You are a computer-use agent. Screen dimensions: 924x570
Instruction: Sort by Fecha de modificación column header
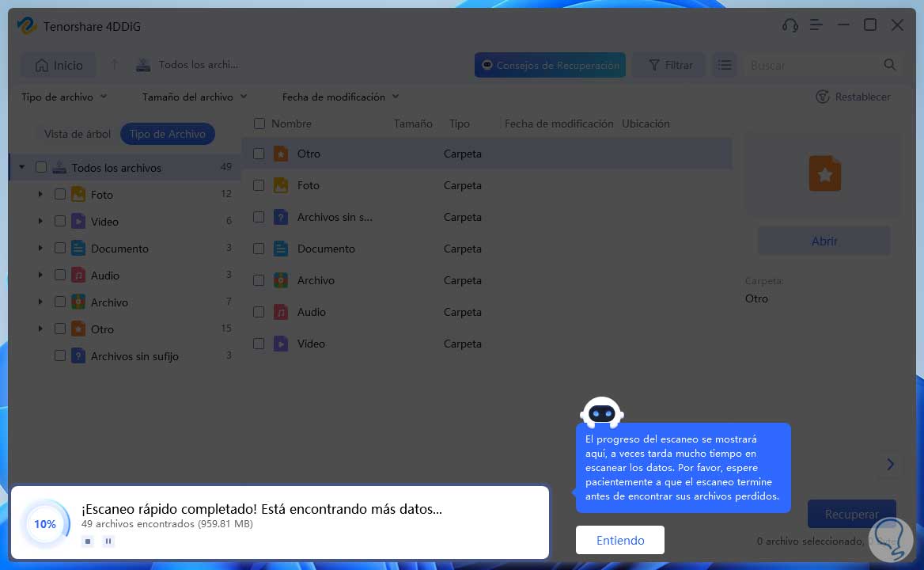(x=559, y=123)
